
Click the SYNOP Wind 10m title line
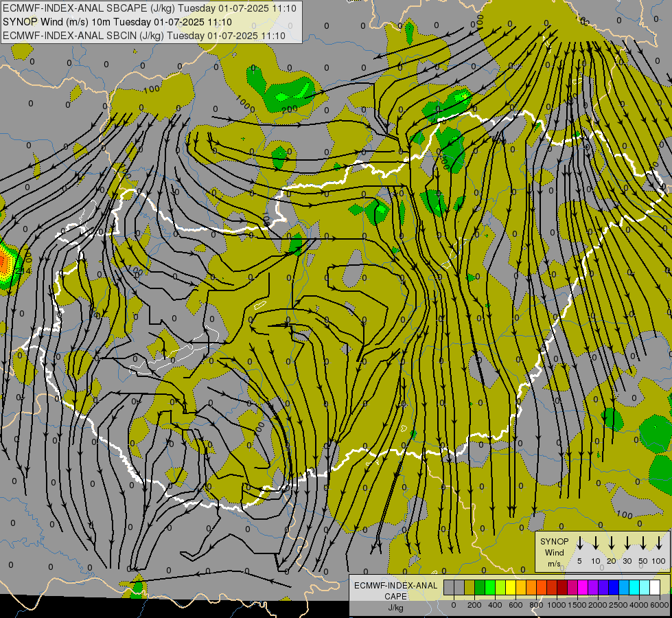[x=117, y=22]
